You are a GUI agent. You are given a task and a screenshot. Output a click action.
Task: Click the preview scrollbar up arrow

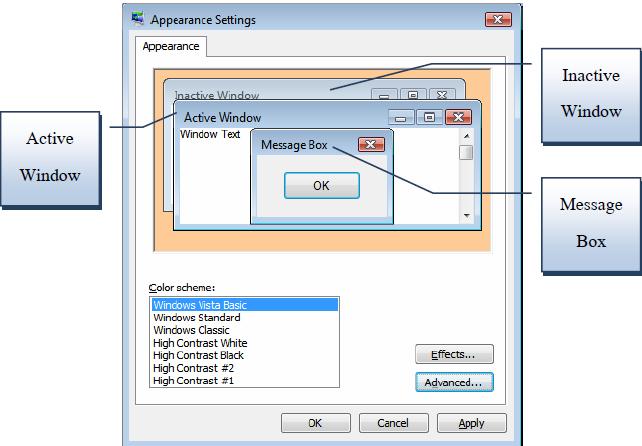tap(466, 136)
